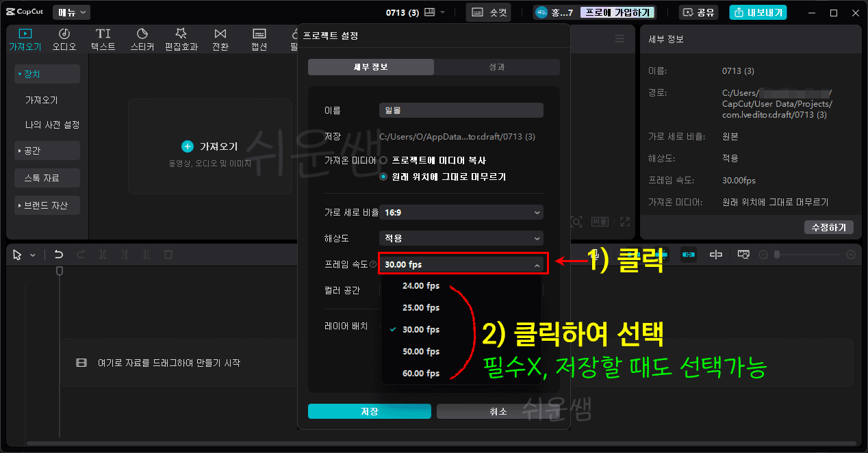Click the preview axis align icon
The image size is (868, 453).
(x=716, y=255)
